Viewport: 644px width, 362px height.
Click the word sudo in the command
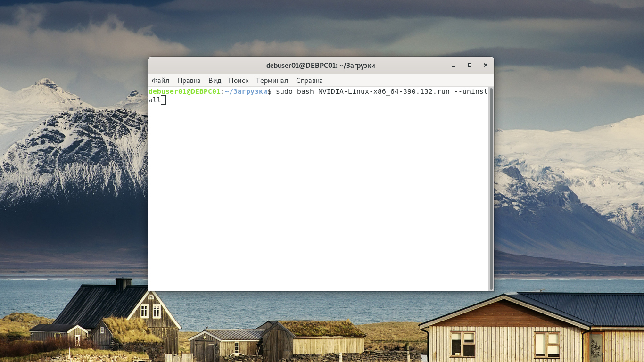[x=284, y=91]
